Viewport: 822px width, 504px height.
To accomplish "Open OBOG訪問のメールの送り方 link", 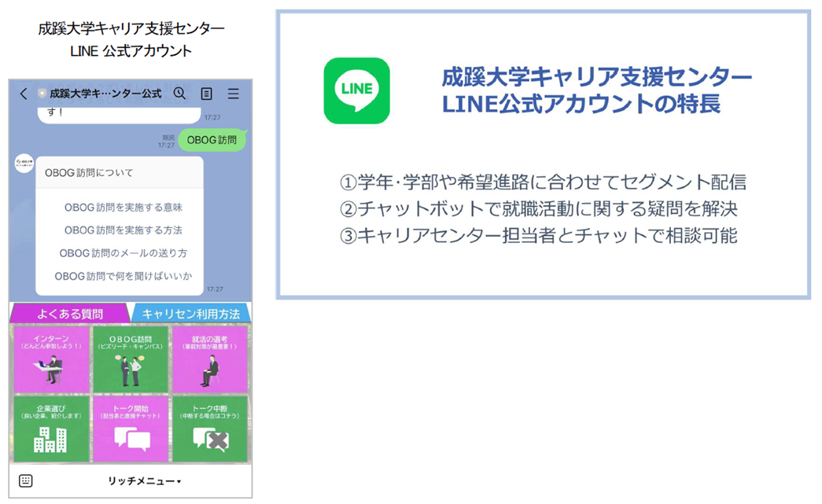I will pyautogui.click(x=123, y=253).
